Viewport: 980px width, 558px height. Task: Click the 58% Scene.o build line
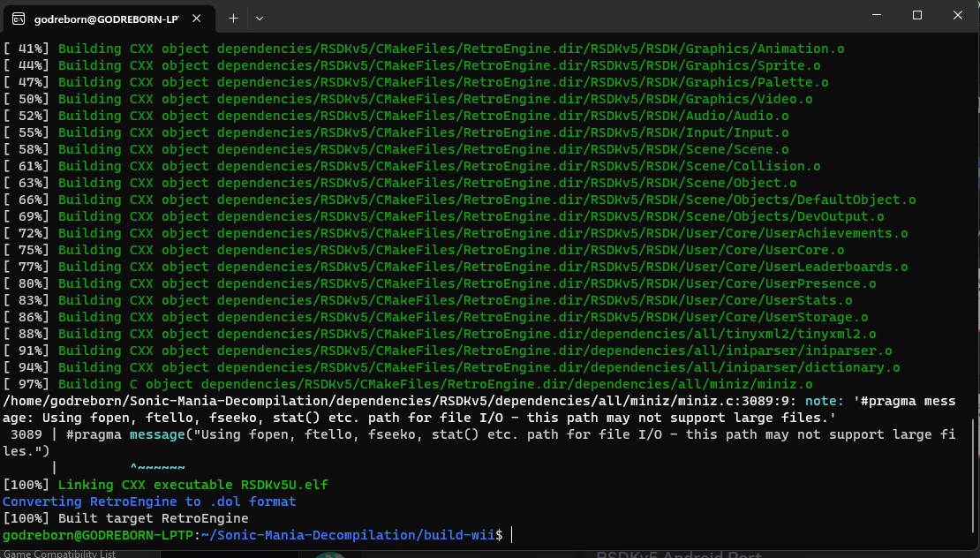396,150
